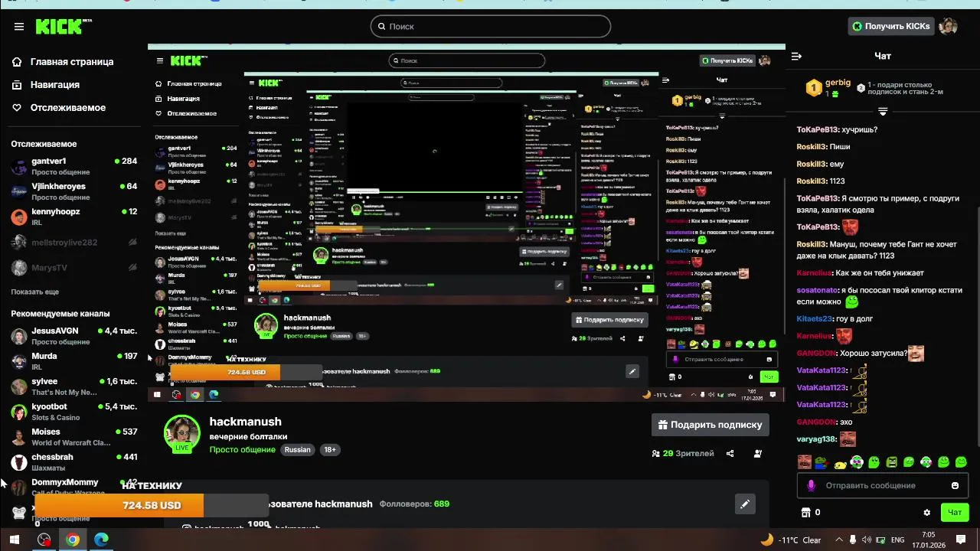Open the hamburger menu beside the KICK logo
The image size is (980, 551).
coord(18,27)
